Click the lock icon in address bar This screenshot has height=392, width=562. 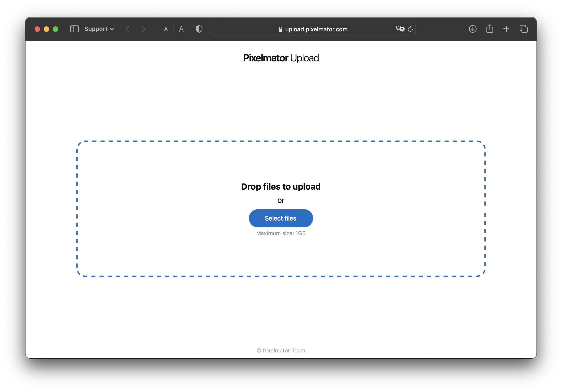281,29
